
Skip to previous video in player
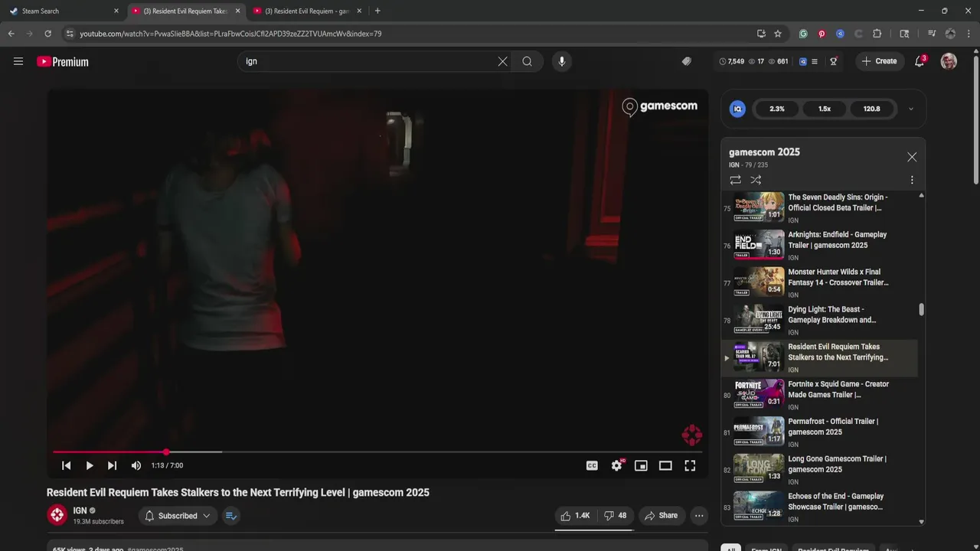pyautogui.click(x=67, y=465)
